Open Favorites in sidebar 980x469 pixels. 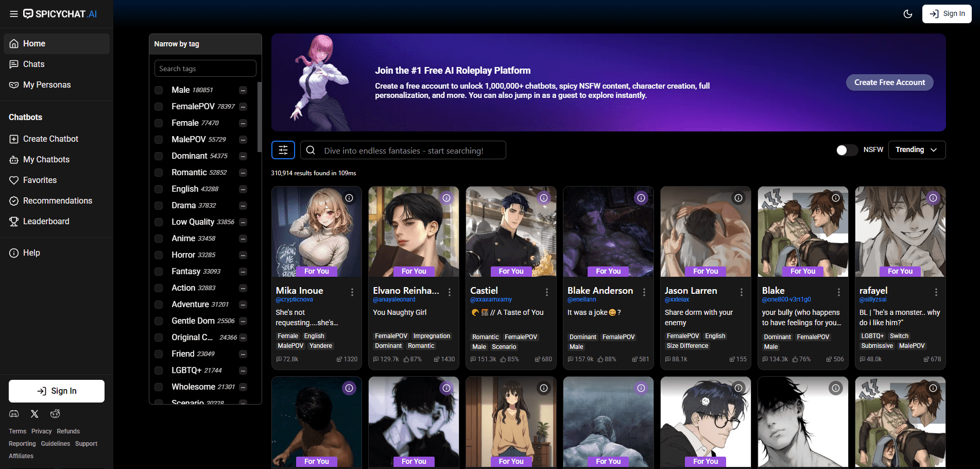click(57, 180)
